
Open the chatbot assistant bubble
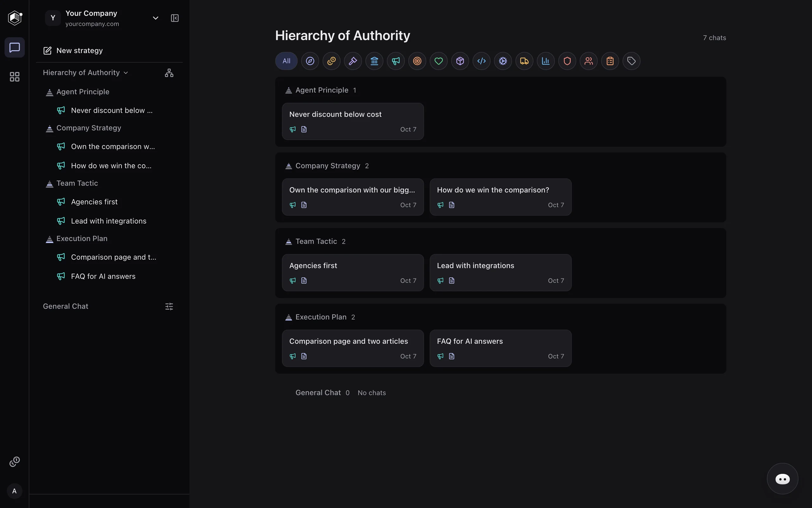(783, 479)
